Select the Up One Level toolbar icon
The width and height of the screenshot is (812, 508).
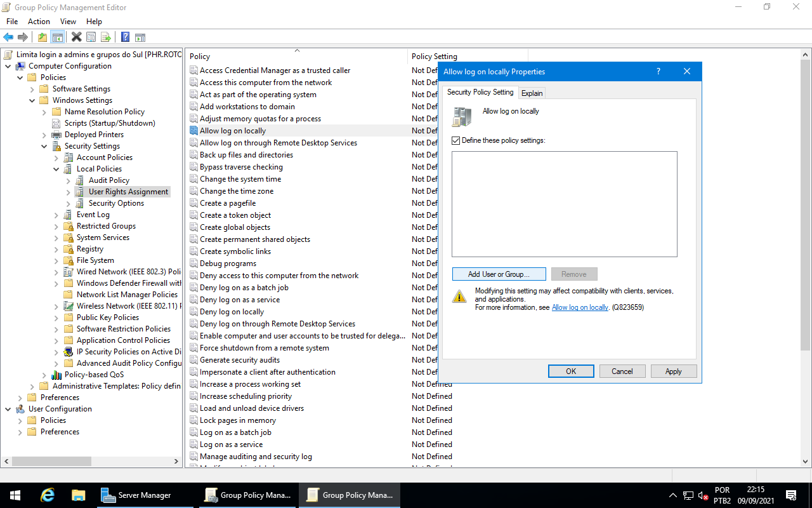pyautogui.click(x=41, y=36)
